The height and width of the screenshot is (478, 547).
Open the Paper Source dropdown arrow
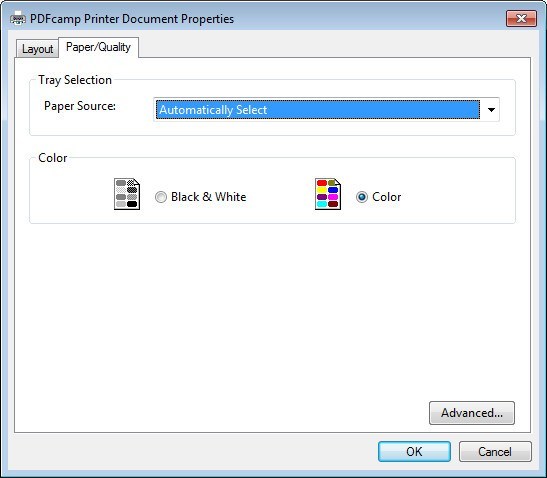491,110
